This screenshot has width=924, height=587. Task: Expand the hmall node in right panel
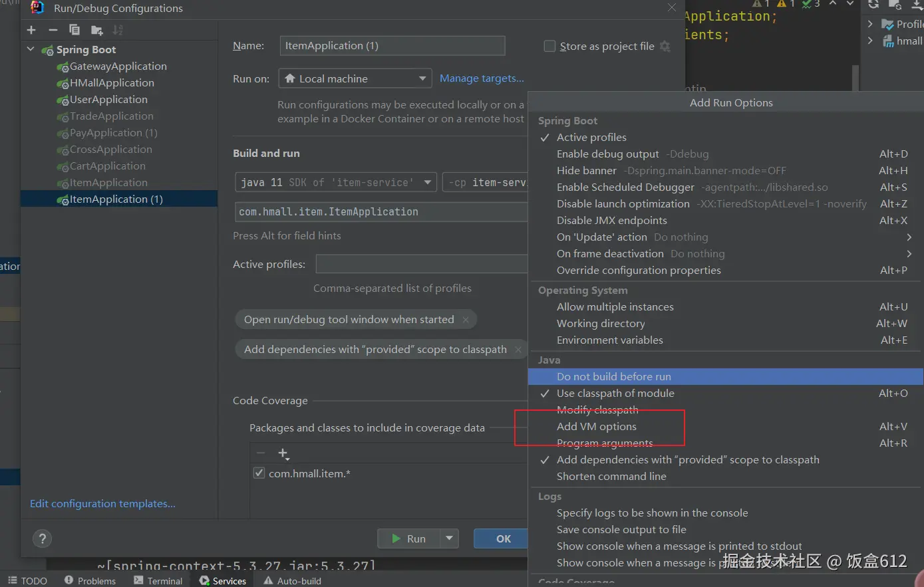(870, 41)
